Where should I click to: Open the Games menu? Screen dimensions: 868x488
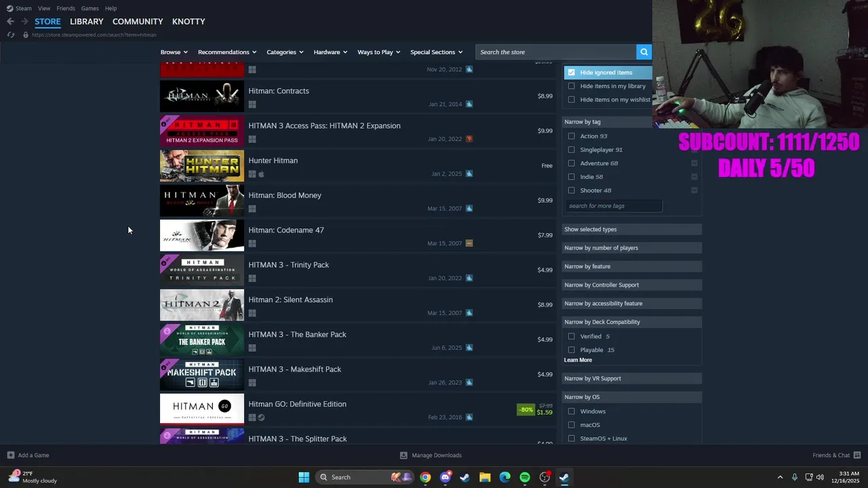click(x=90, y=8)
